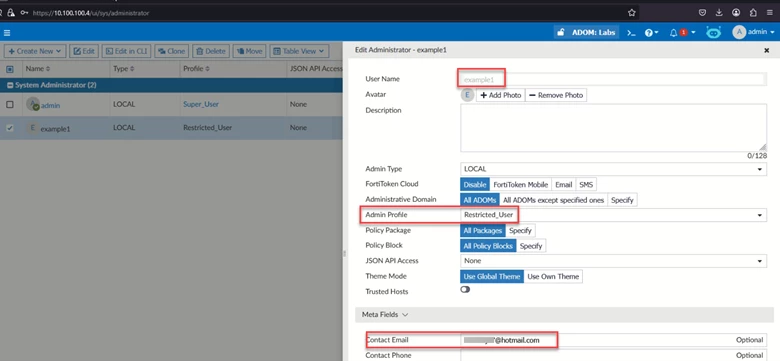Select Specify for Administrative Domain
This screenshot has height=361, width=780.
coord(622,200)
